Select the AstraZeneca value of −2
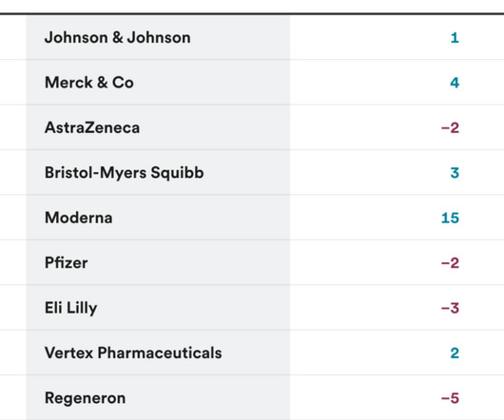The height and width of the screenshot is (420, 504). [x=450, y=127]
